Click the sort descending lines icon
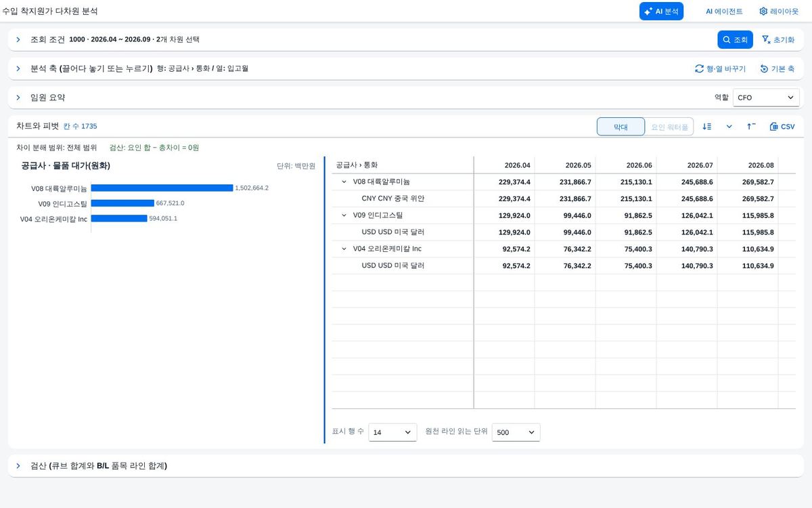812x508 pixels. 707,127
